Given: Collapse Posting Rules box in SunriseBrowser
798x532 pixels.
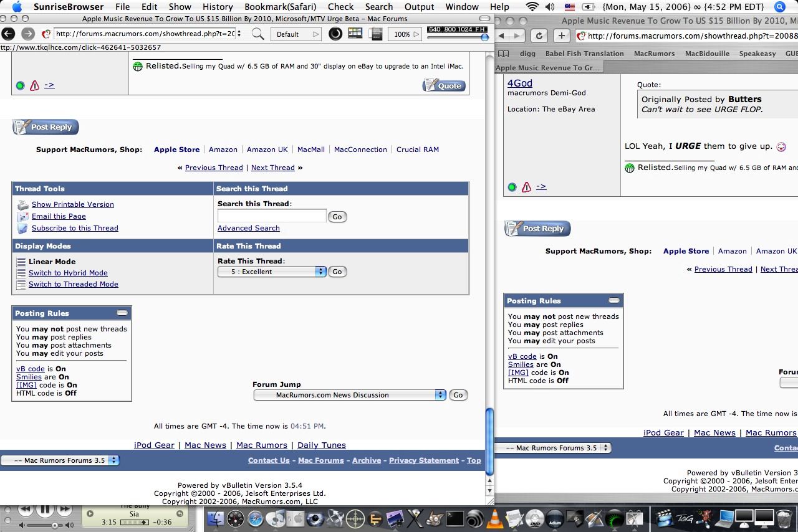Looking at the screenshot, I should (122, 313).
